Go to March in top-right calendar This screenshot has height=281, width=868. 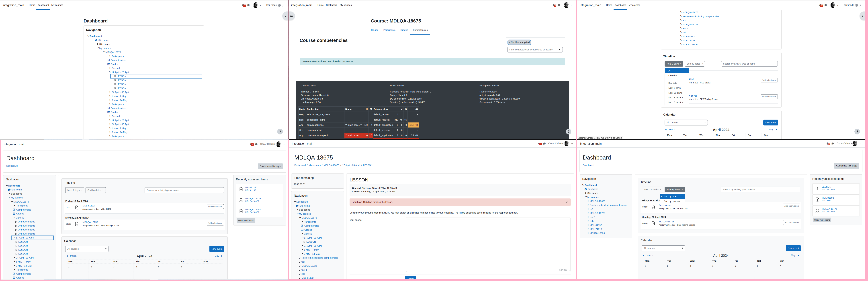[x=670, y=130]
